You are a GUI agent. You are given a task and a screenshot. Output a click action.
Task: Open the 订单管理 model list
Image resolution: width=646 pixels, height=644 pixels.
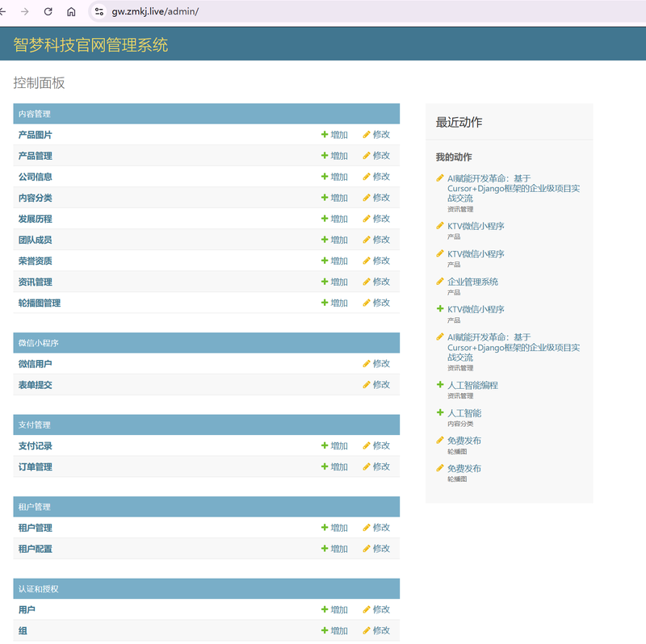(x=36, y=467)
